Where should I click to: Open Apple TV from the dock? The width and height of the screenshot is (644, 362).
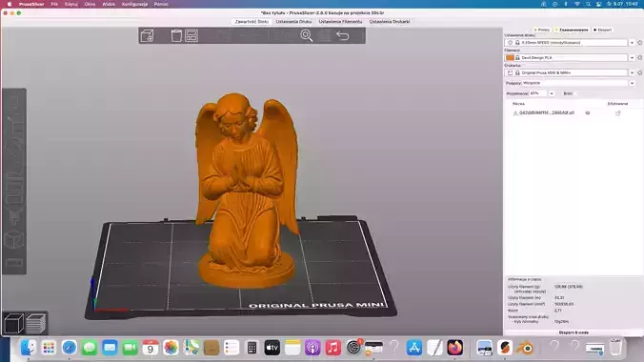272,348
